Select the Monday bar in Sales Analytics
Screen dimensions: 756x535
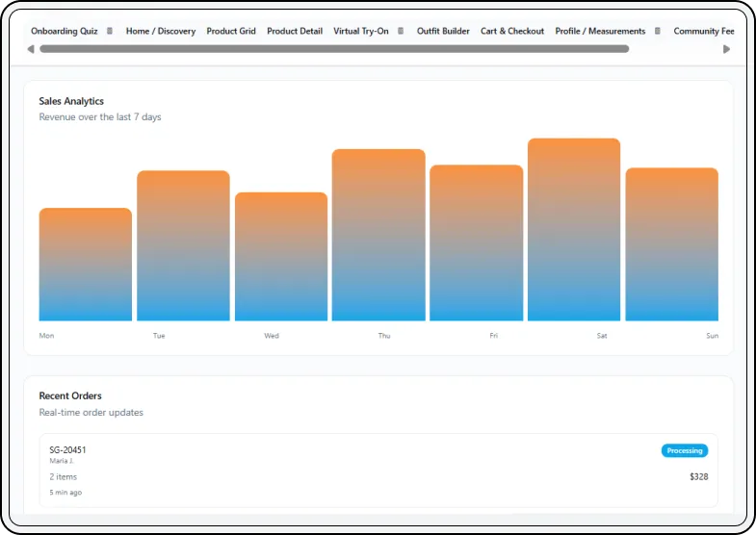pos(85,265)
